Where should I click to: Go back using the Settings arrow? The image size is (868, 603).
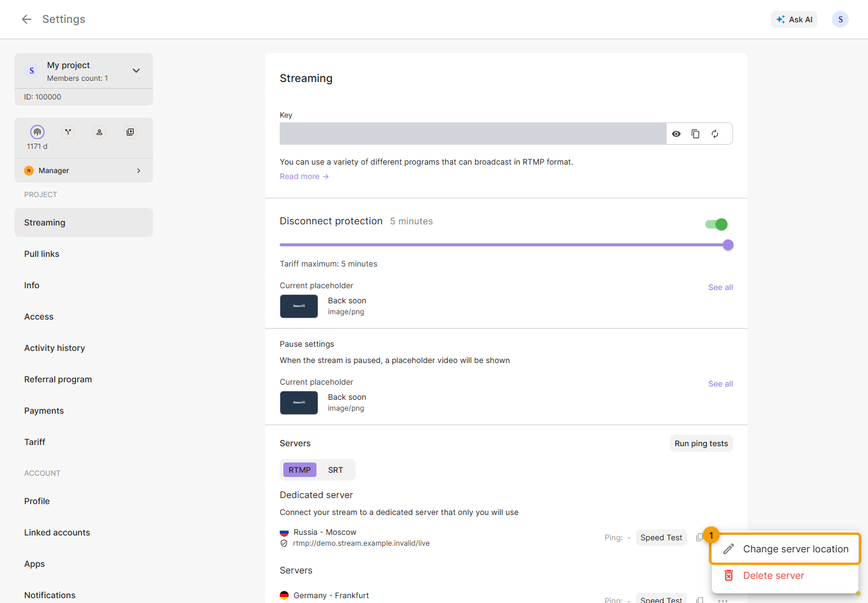coord(27,19)
